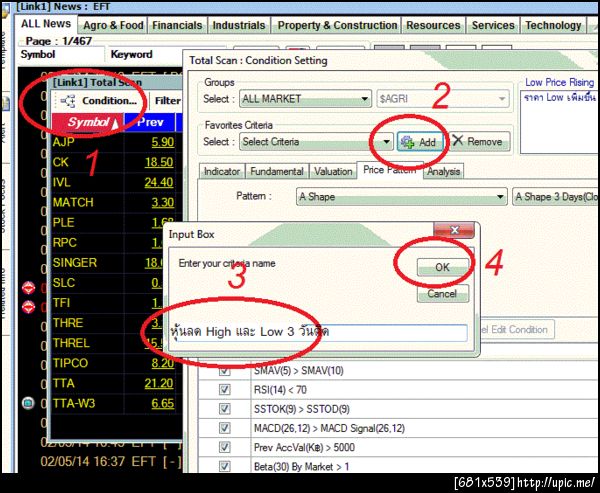Click the 5.90 previous price of AJP
Screen dimensions: 600x493
click(x=163, y=142)
